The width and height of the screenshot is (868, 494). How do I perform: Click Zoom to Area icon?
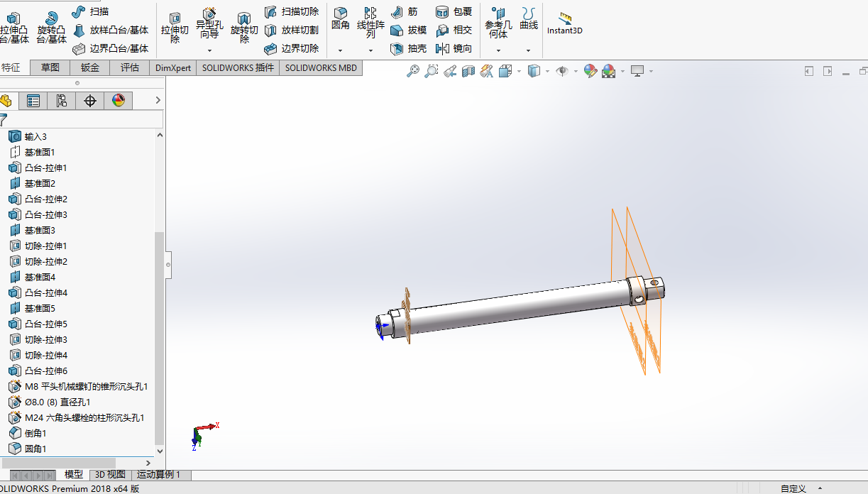click(x=432, y=71)
